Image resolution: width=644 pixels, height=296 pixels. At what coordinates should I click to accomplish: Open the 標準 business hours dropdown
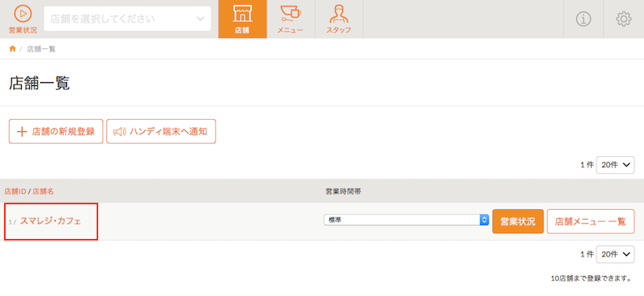point(407,220)
